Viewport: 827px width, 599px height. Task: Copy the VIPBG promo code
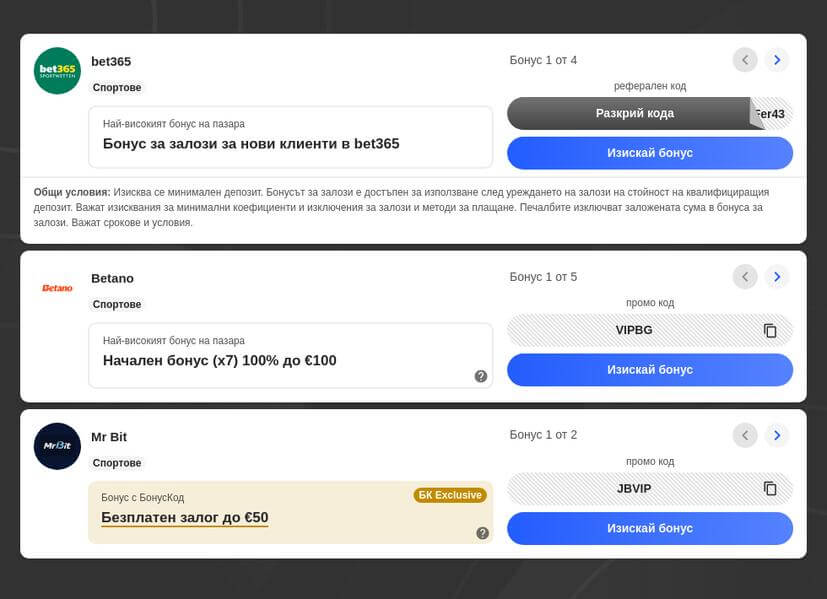pos(770,330)
